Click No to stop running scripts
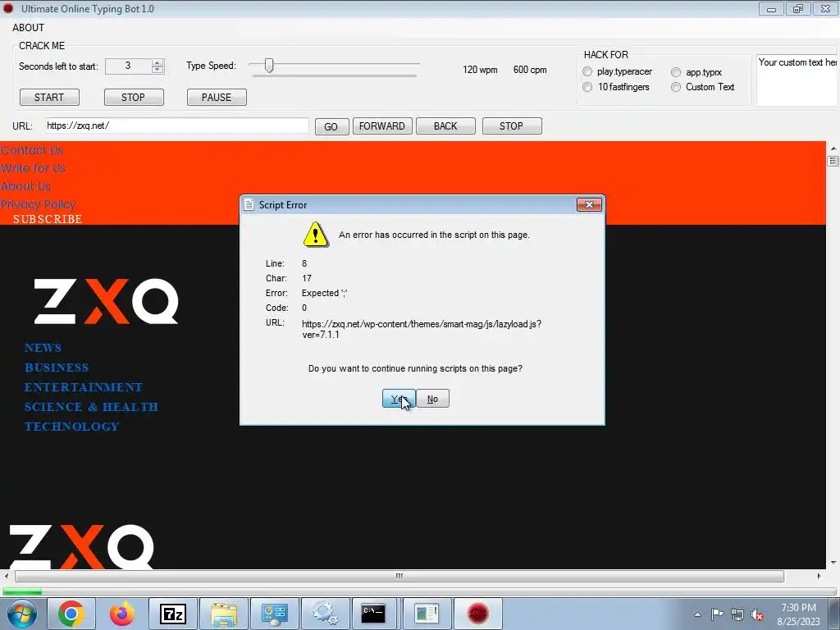Image resolution: width=840 pixels, height=630 pixels. coord(432,399)
